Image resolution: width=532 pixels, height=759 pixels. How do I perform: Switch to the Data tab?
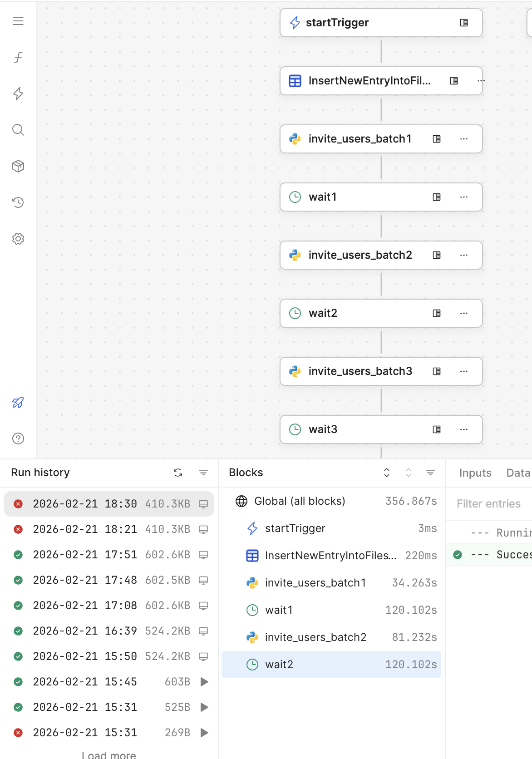518,473
